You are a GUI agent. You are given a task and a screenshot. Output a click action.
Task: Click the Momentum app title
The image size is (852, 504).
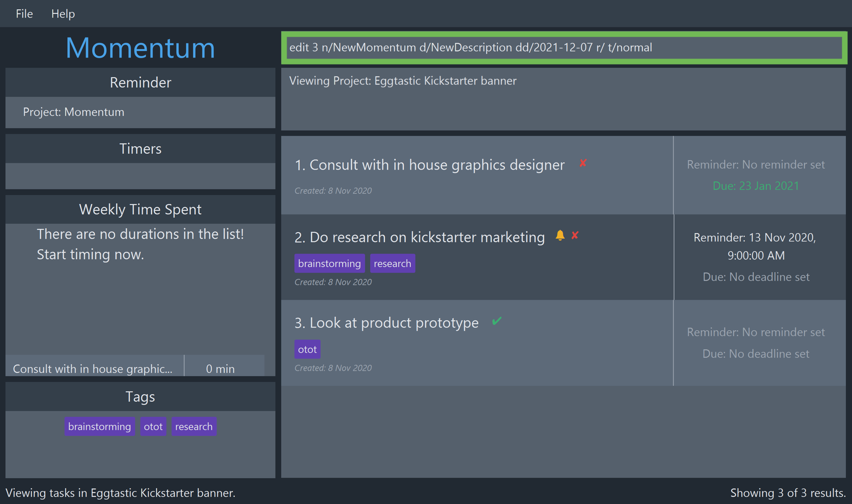[x=140, y=47]
